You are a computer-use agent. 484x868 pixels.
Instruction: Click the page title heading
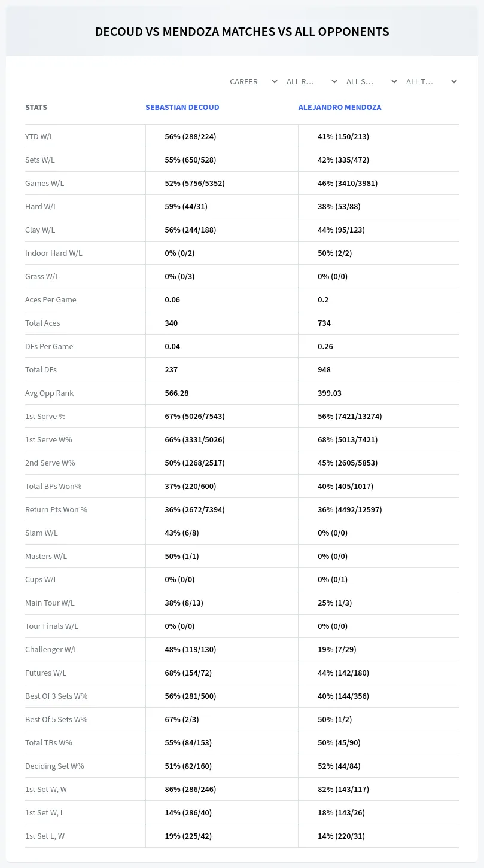242,32
